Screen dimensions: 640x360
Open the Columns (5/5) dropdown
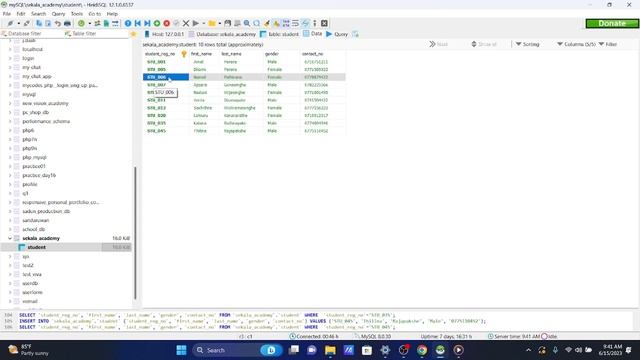[576, 44]
